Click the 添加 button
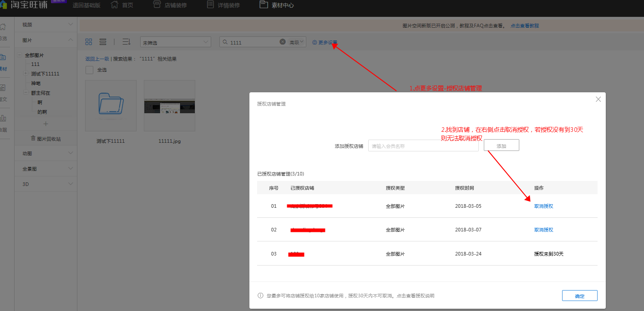The width and height of the screenshot is (644, 311). [501, 146]
